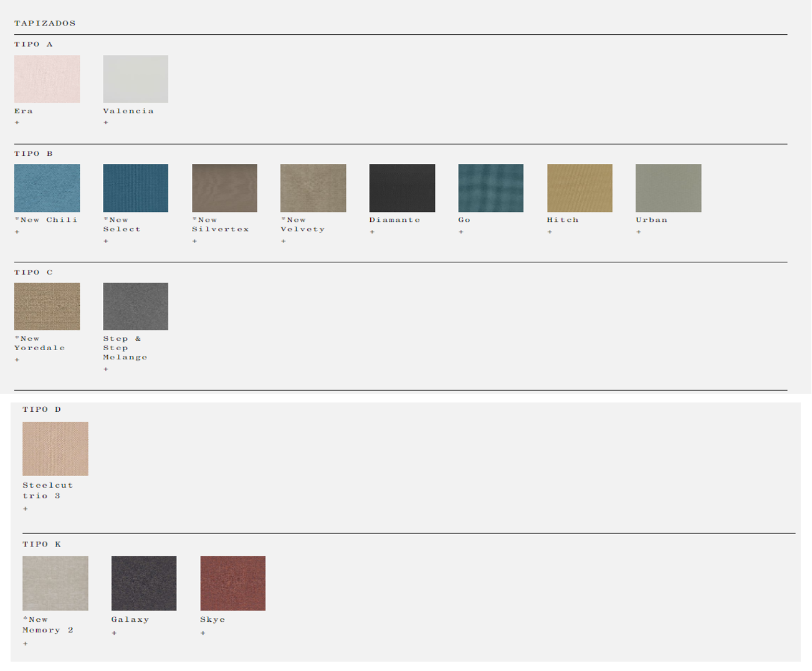Choose the New Select fabric swatch
Screen dimensions: 812x671
click(x=135, y=188)
